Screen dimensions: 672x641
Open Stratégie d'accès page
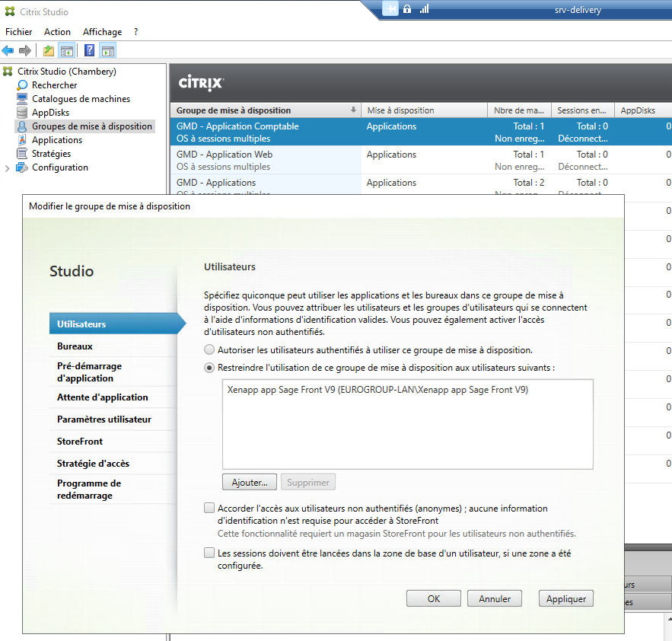[113, 464]
